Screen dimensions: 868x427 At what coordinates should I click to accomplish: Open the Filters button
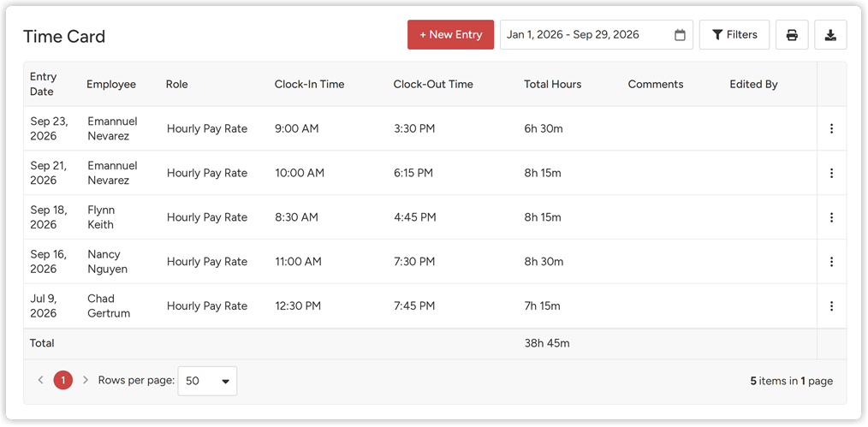(x=734, y=35)
